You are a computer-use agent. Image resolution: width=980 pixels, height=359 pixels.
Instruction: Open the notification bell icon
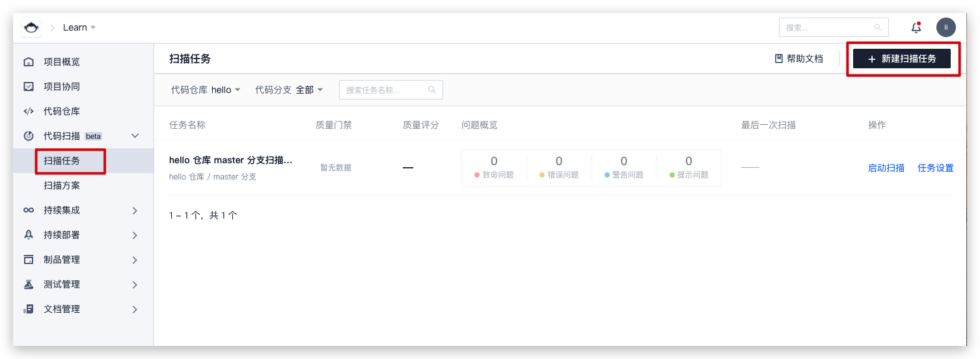[x=916, y=27]
